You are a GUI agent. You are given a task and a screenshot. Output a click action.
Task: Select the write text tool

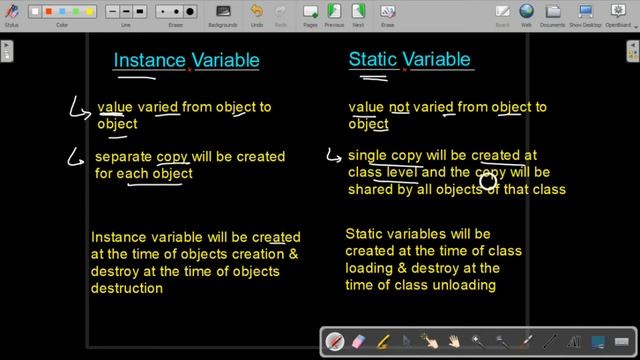(x=574, y=342)
